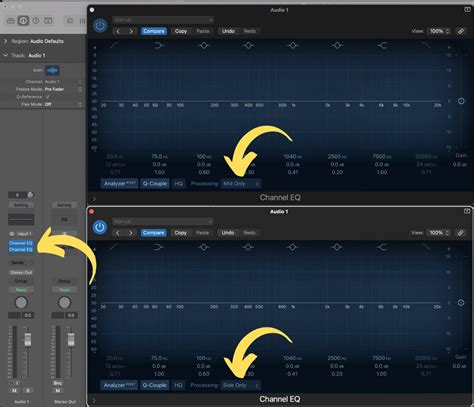
Task: Open Processing menu showing Mid Only
Action: click(x=241, y=183)
